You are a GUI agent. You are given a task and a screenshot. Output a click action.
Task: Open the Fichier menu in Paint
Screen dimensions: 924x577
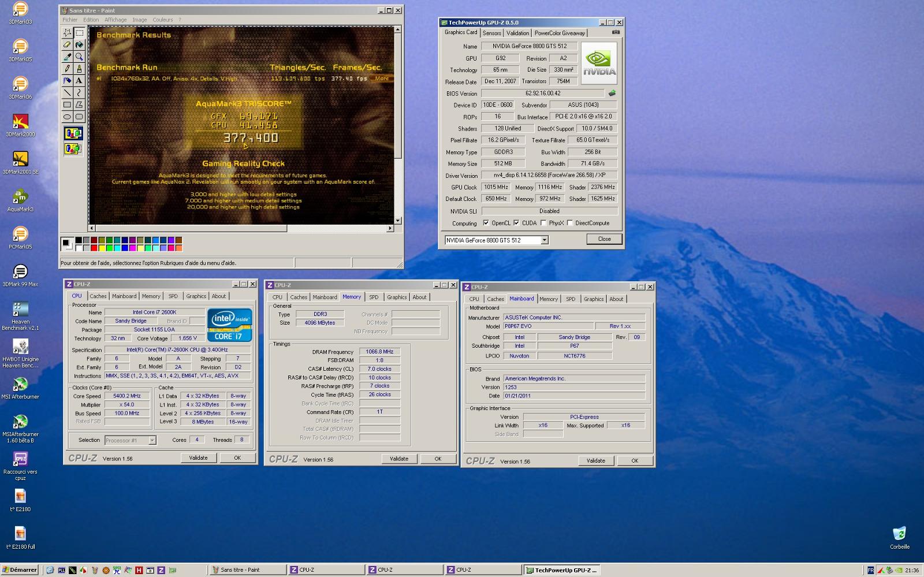70,20
